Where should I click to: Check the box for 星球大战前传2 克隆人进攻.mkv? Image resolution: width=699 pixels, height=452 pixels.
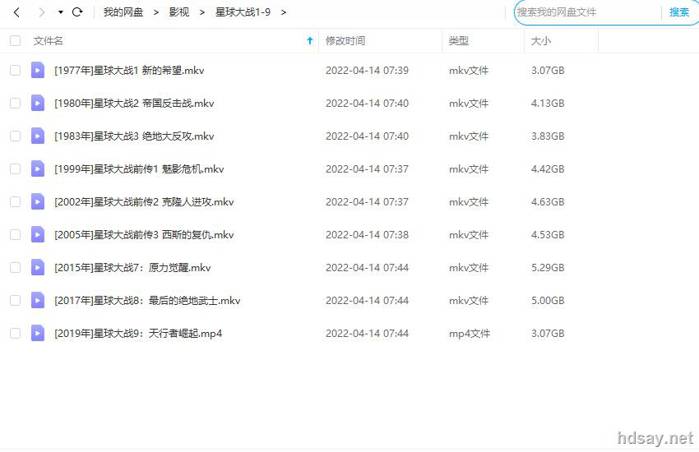tap(15, 202)
